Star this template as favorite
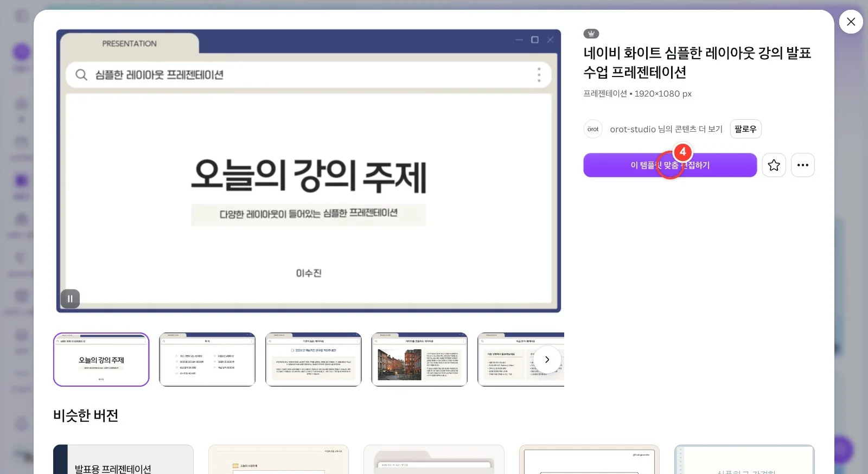 (x=774, y=165)
